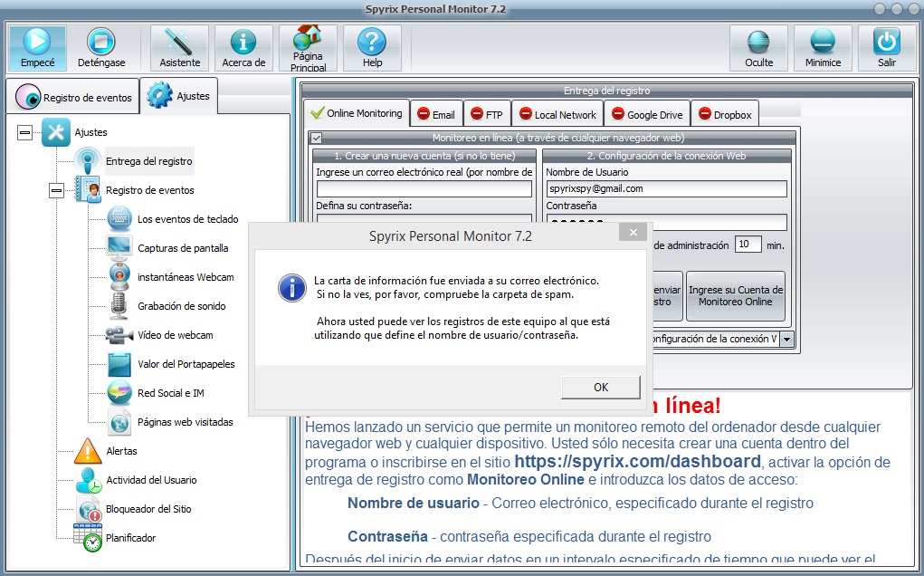Select 'Planificador' label in tree
This screenshot has height=576, width=924.
[x=131, y=538]
